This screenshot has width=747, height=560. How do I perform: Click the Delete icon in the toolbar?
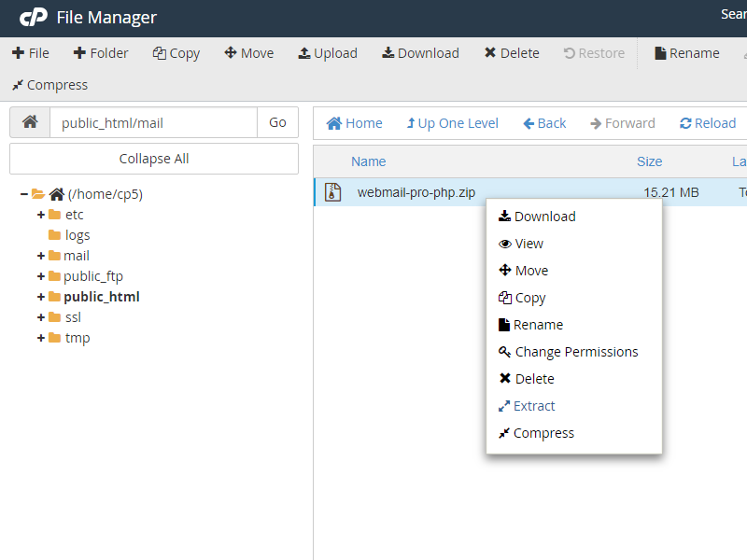click(x=511, y=53)
